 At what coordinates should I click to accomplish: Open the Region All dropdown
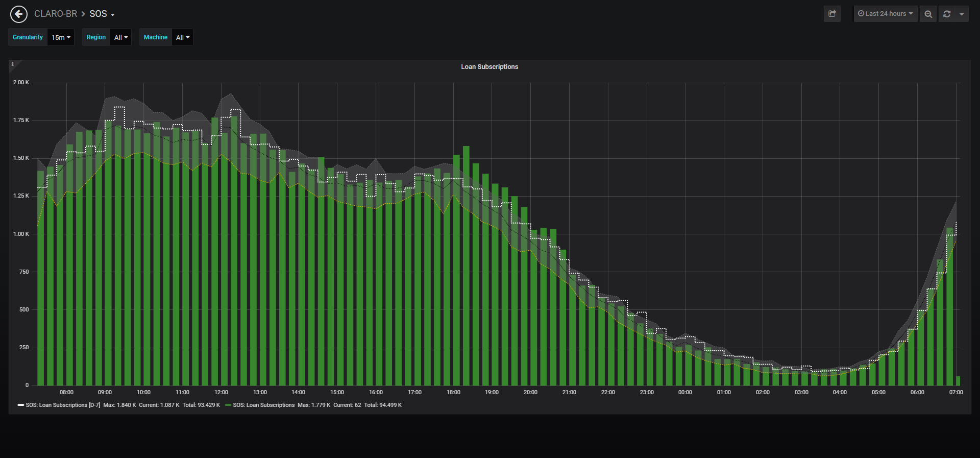coord(121,37)
